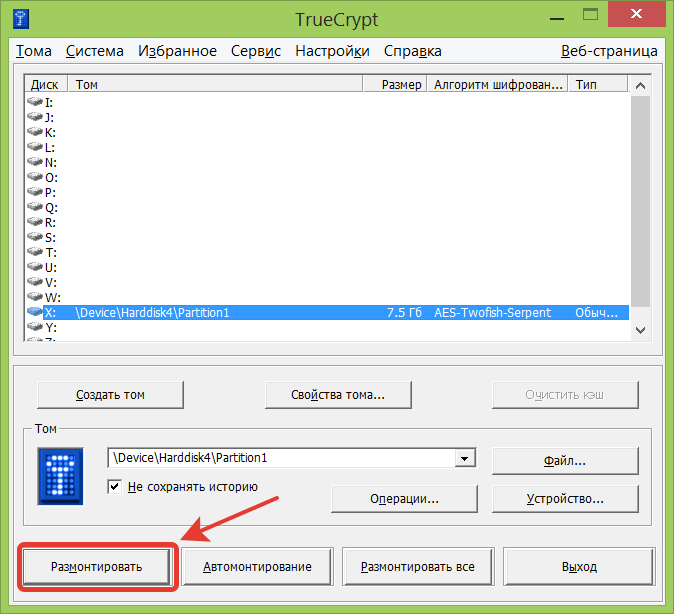This screenshot has width=674, height=614.
Task: Click the drive list vertical scrollbar
Action: (640, 200)
